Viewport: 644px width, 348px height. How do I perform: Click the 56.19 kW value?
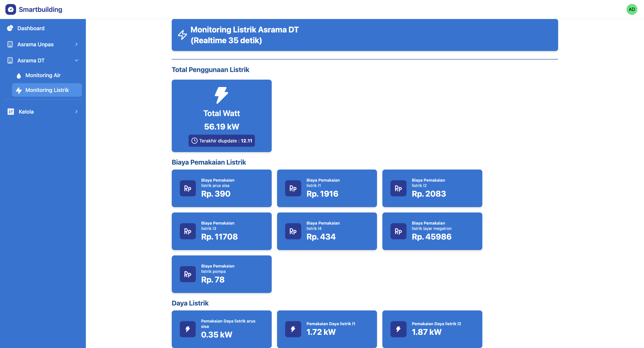(222, 127)
